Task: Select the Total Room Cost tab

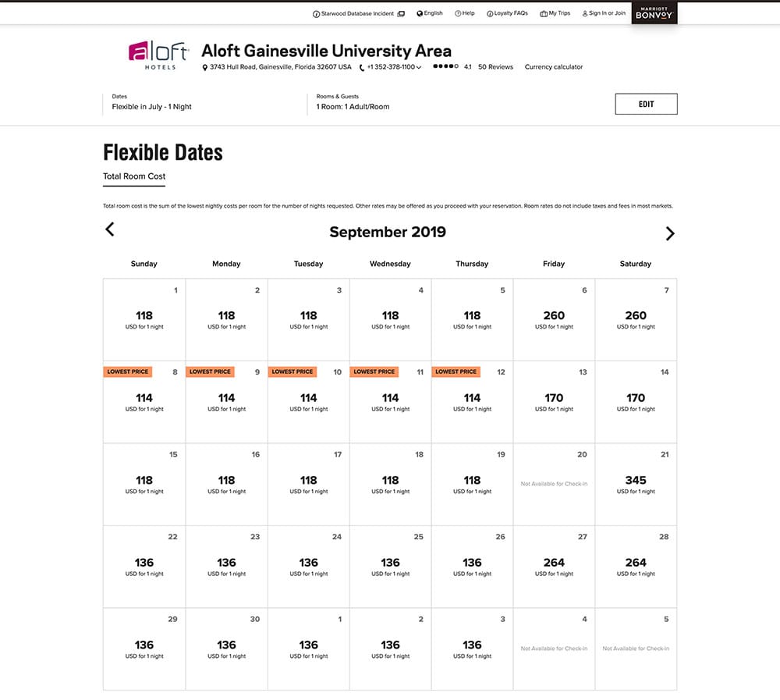Action: (x=133, y=177)
